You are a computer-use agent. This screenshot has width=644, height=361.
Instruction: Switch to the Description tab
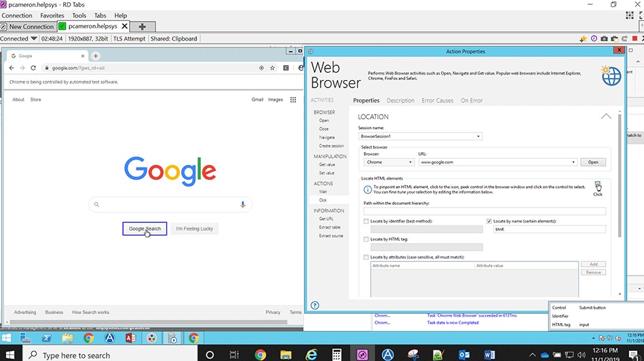click(400, 100)
